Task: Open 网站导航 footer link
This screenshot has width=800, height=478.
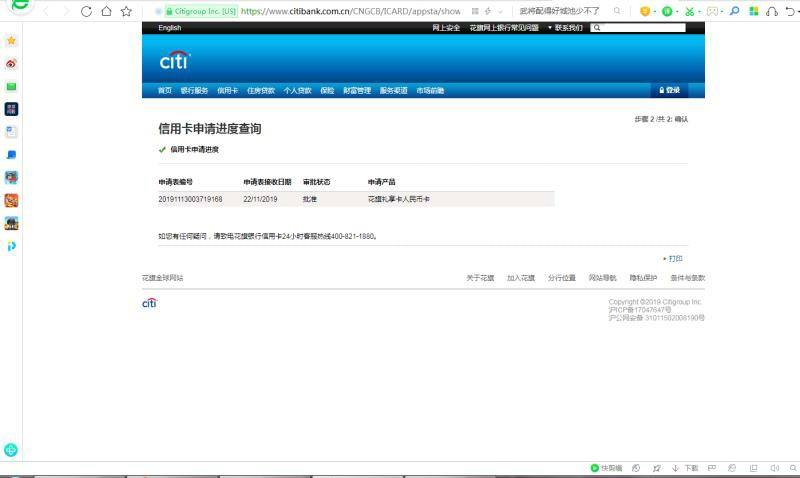Action: tap(603, 278)
